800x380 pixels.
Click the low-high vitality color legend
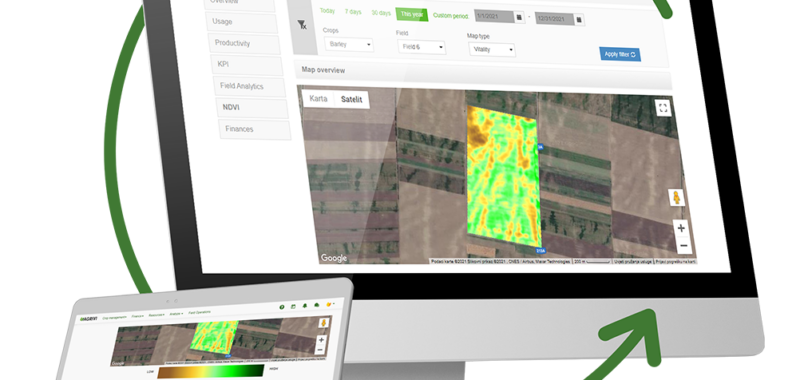(x=211, y=372)
